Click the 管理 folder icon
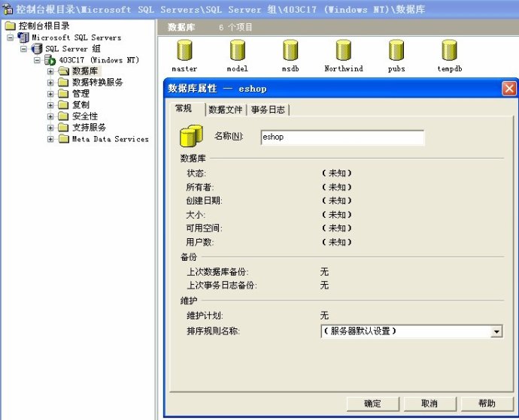Screen dimensions: 519x420 click(x=63, y=94)
